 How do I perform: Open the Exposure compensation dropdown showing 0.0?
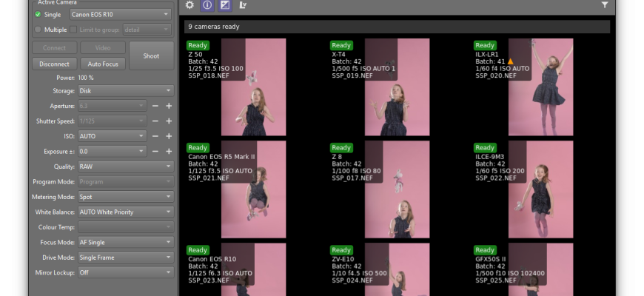point(112,152)
